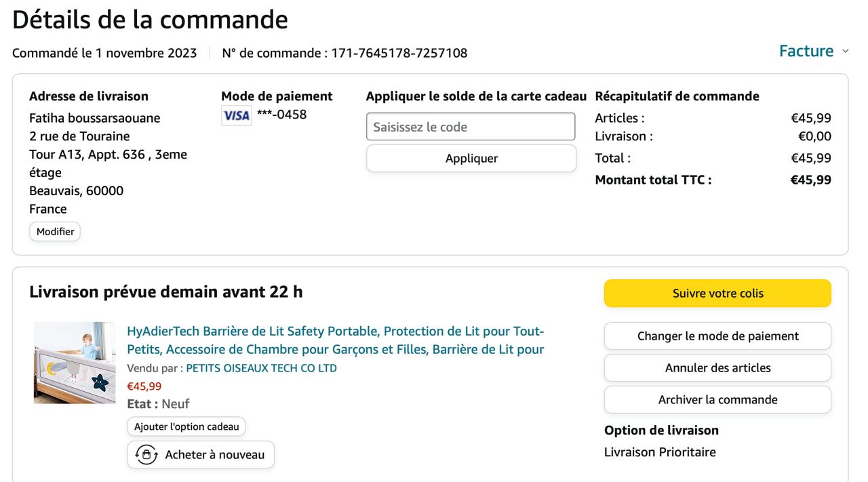Click the Acheter à nouveau label
Screen dimensions: 868x482
click(x=214, y=455)
